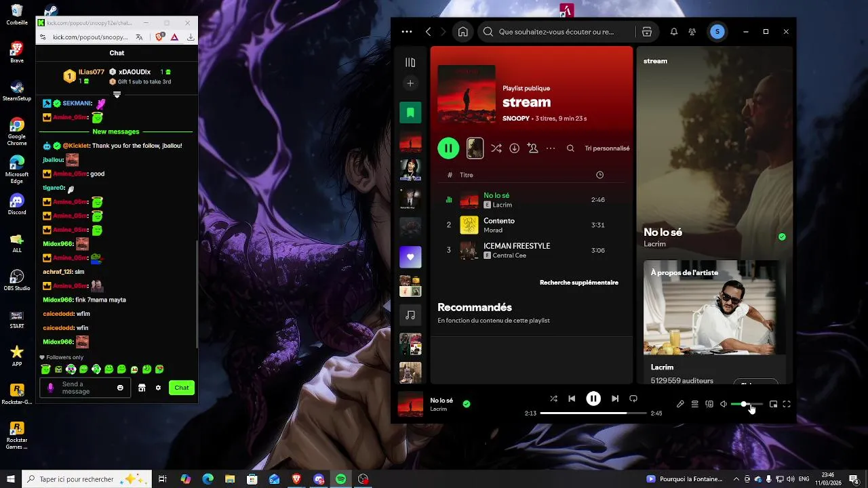This screenshot has height=488, width=868.
Task: Expand Your Library sidebar
Action: coord(410,62)
